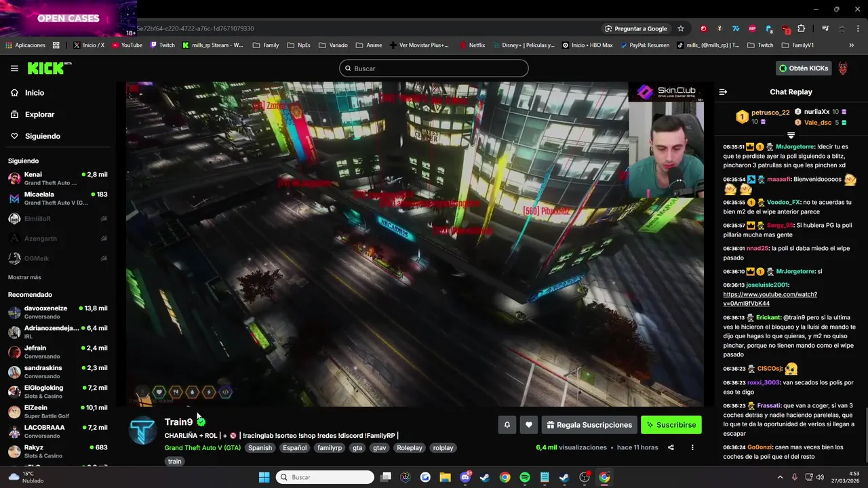This screenshot has height=488, width=868.
Task: Open the video more options menu
Action: [x=692, y=447]
